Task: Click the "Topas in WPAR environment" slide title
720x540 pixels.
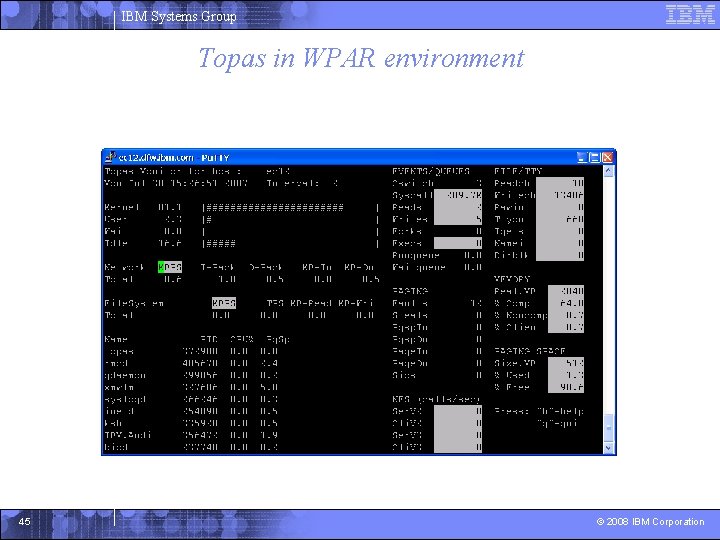Action: pyautogui.click(x=361, y=58)
